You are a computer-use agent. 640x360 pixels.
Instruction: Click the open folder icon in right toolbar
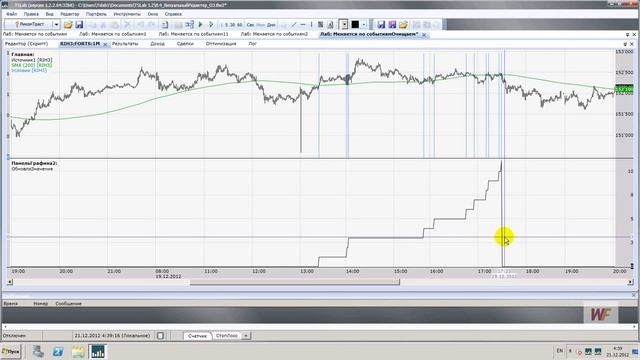point(403,25)
